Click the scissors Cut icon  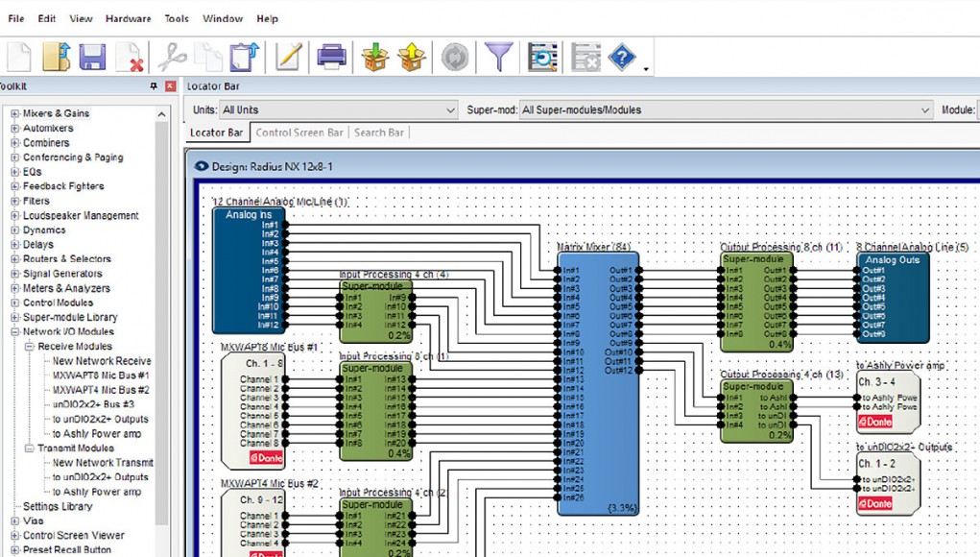click(172, 57)
